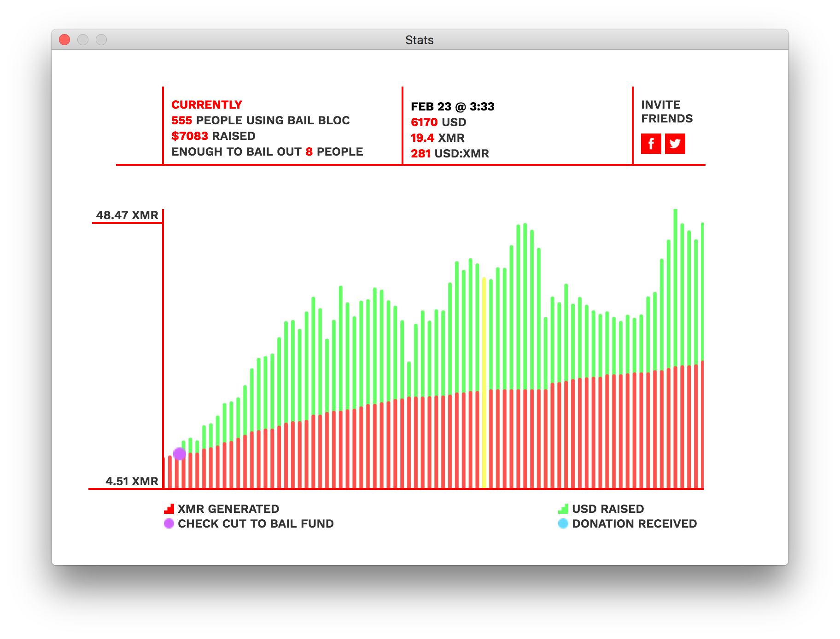Click the '19.4 XMR' value
The image size is (840, 639).
[x=437, y=138]
